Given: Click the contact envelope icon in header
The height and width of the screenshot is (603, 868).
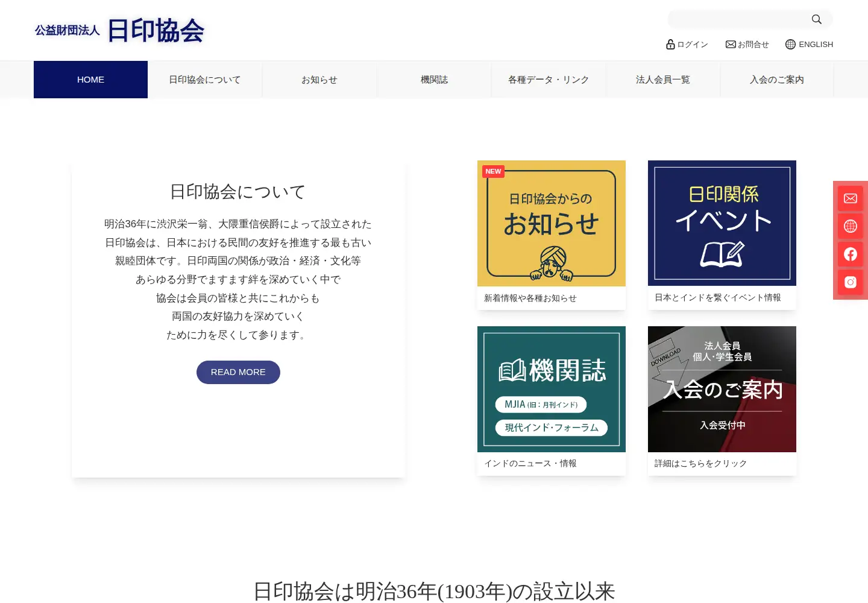Looking at the screenshot, I should 731,45.
